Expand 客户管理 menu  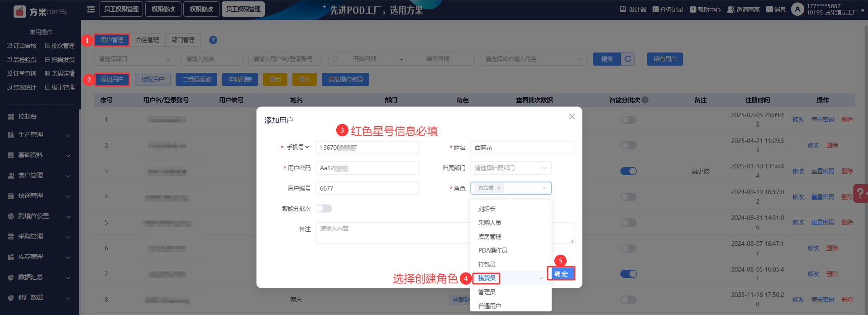pyautogui.click(x=39, y=176)
